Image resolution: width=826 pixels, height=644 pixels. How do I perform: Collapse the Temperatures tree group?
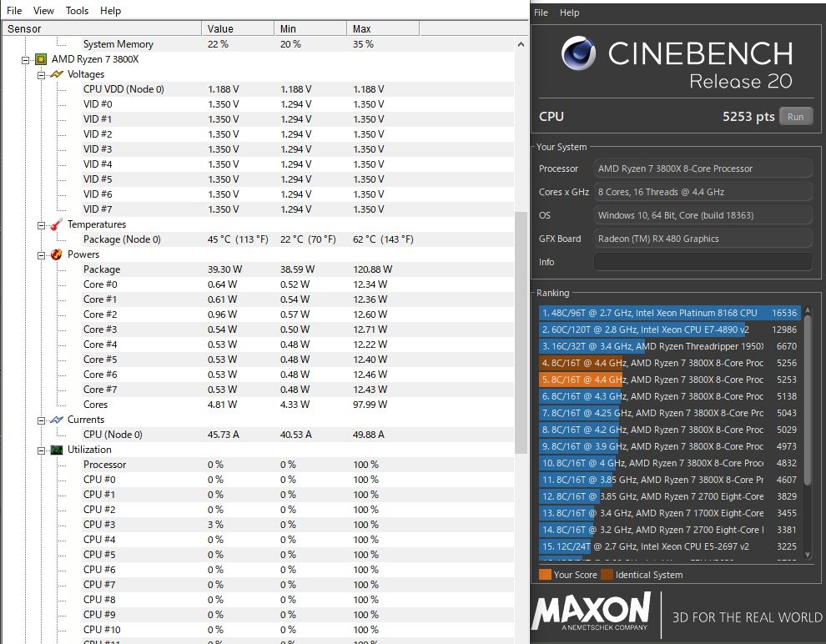[41, 225]
